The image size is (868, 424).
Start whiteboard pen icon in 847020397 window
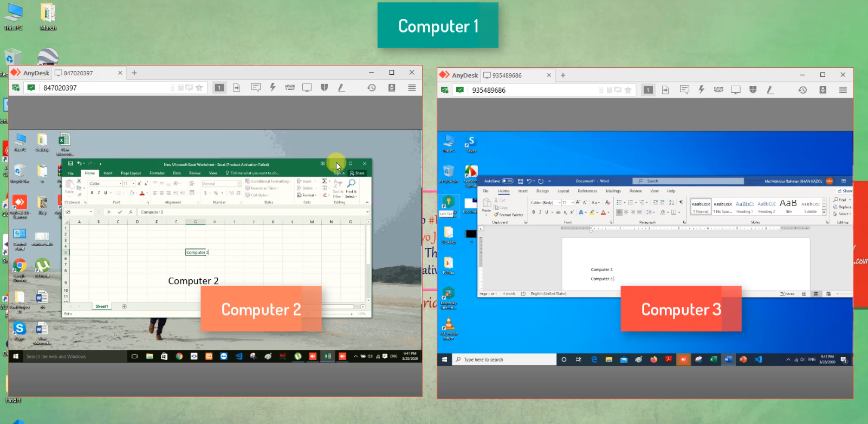click(x=341, y=87)
